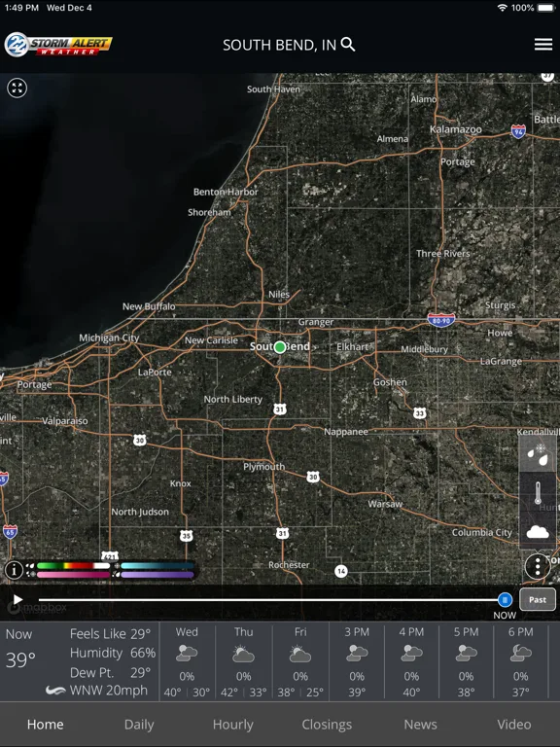Tap the Warsaw city label
560x747 pixels.
click(385, 504)
